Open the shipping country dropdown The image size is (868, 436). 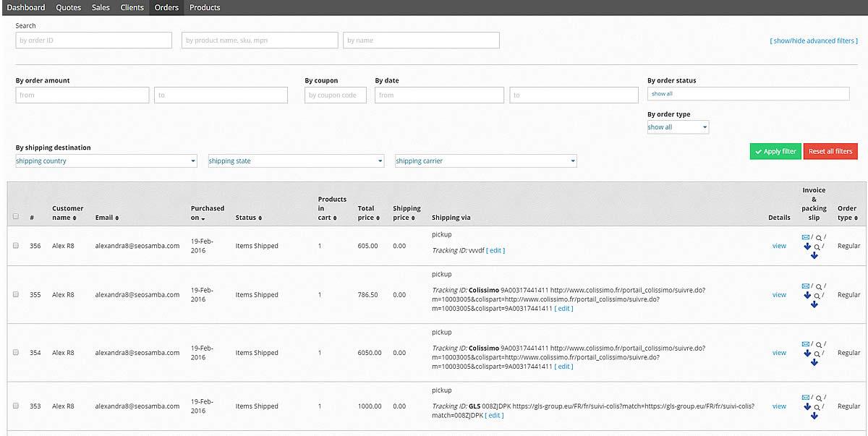[106, 161]
